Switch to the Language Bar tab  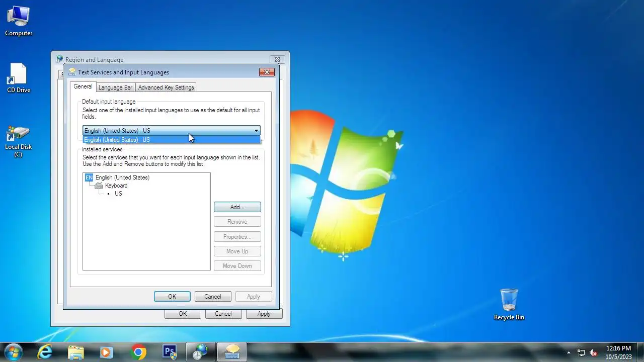115,87
